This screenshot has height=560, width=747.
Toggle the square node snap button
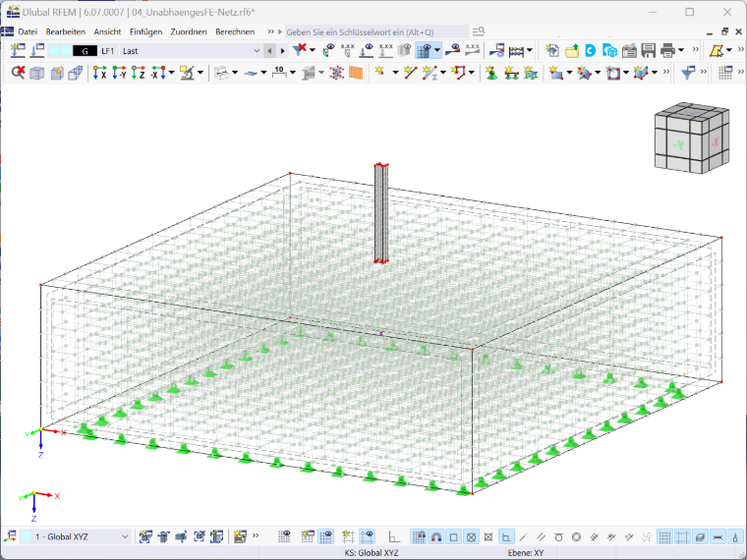point(453,537)
